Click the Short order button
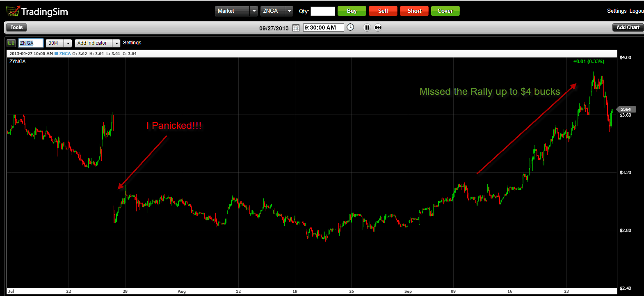The height and width of the screenshot is (296, 644). pyautogui.click(x=414, y=11)
